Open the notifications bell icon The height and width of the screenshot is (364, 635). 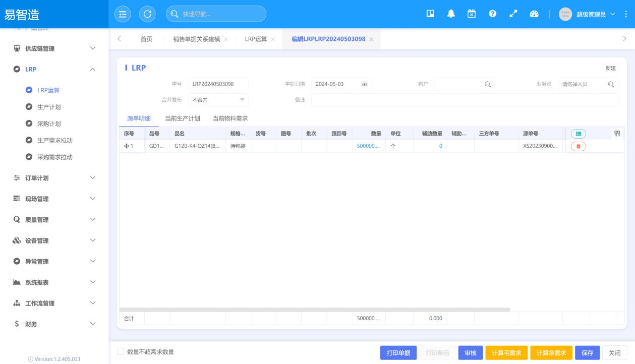(x=451, y=14)
